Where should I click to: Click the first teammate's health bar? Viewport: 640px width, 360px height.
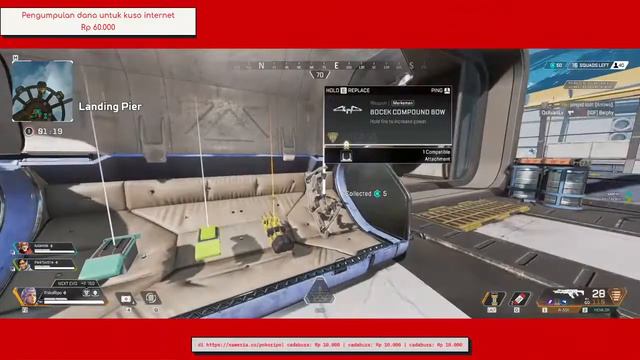click(x=54, y=251)
